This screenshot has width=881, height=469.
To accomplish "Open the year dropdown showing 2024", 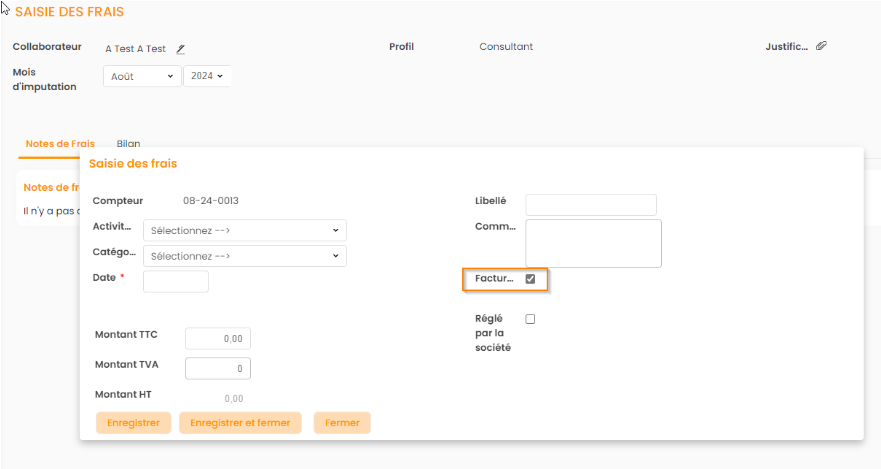I will 207,76.
